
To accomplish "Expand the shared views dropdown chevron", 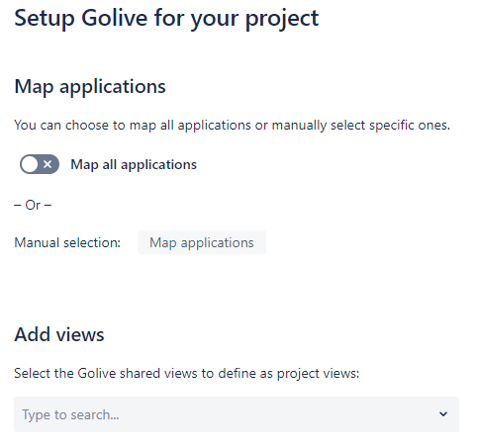I will pyautogui.click(x=443, y=414).
